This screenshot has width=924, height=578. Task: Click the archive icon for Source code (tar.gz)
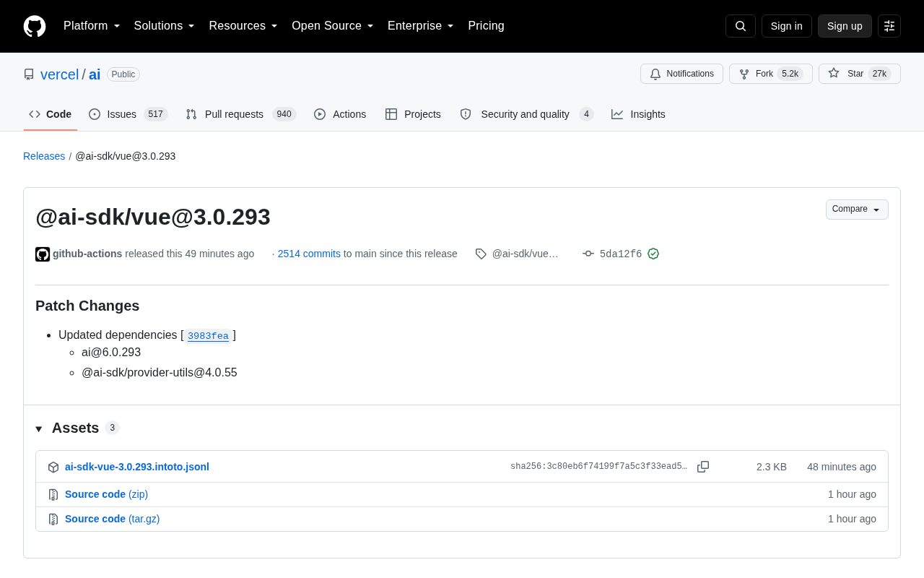click(x=53, y=519)
